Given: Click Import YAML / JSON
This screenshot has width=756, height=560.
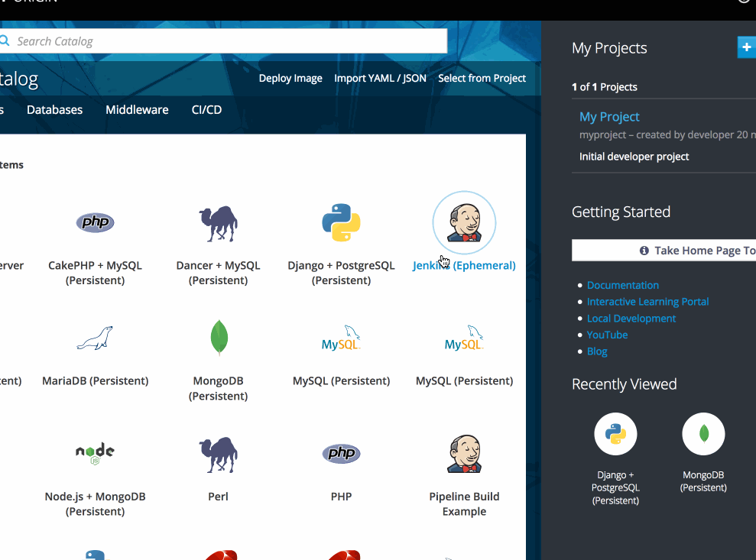Looking at the screenshot, I should [x=380, y=78].
